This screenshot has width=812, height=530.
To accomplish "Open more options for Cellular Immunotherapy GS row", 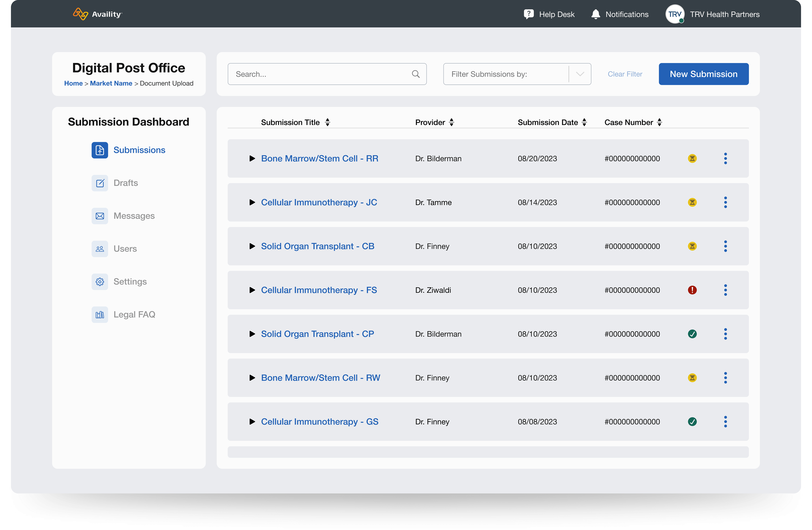I will point(725,422).
